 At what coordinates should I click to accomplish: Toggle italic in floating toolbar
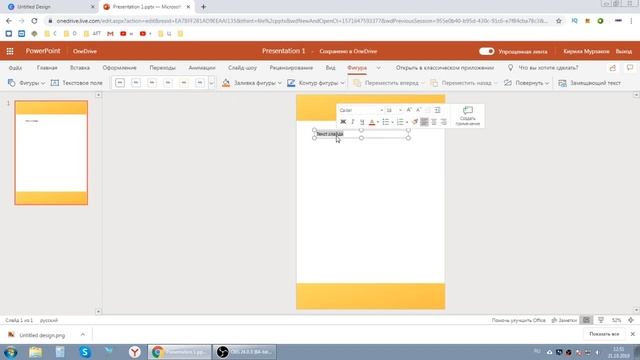(353, 122)
